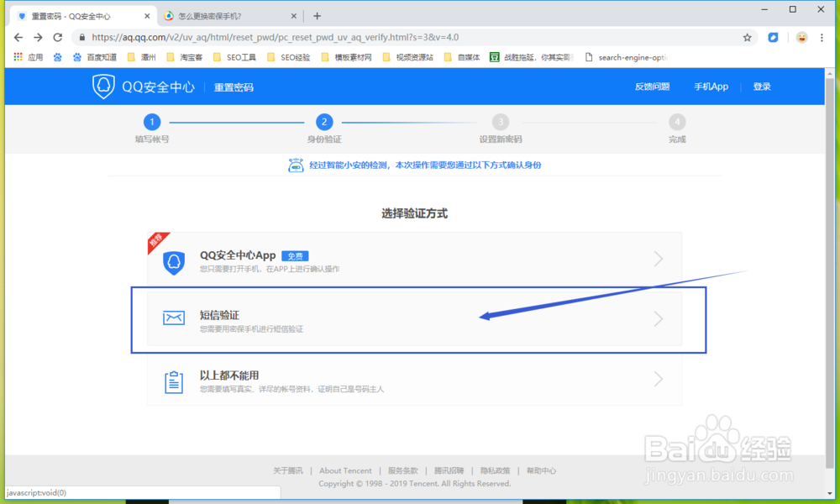Open the blue browser extension icon
The image size is (840, 504).
point(773,38)
